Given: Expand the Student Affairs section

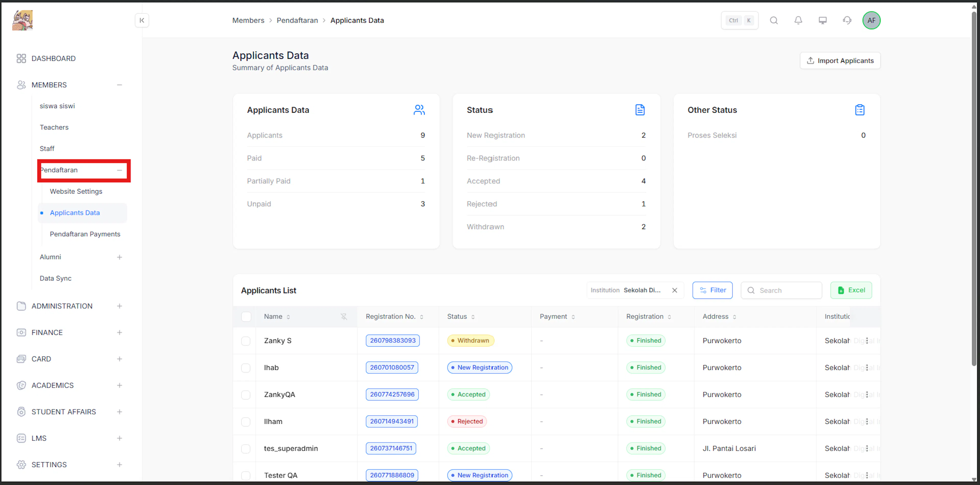Looking at the screenshot, I should click(x=119, y=412).
